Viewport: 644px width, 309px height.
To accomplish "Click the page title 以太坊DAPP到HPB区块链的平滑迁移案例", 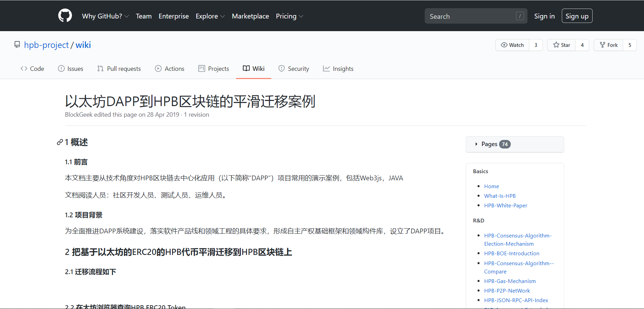I will click(x=190, y=101).
